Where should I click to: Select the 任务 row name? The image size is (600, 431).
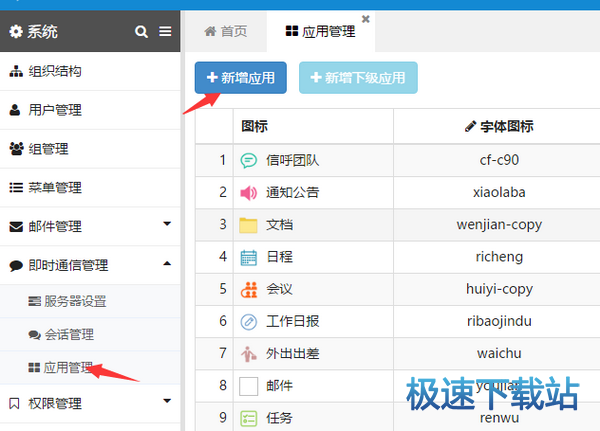click(280, 418)
